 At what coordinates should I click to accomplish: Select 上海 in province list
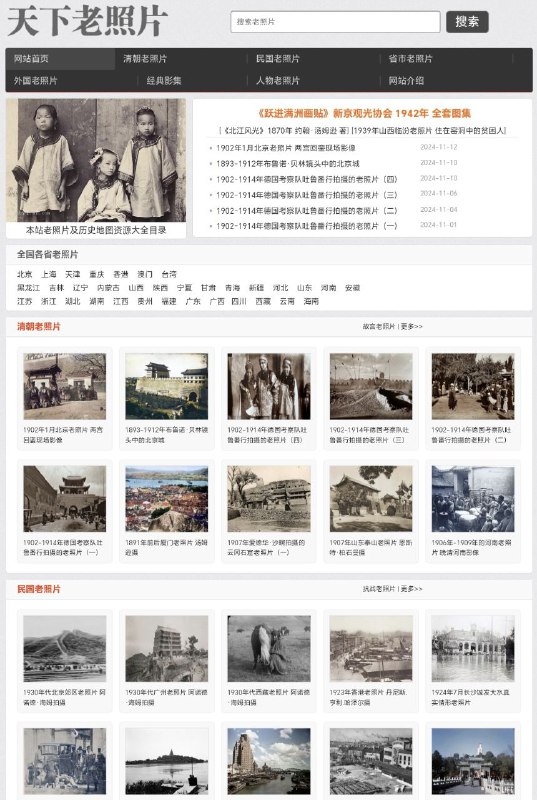[49, 274]
